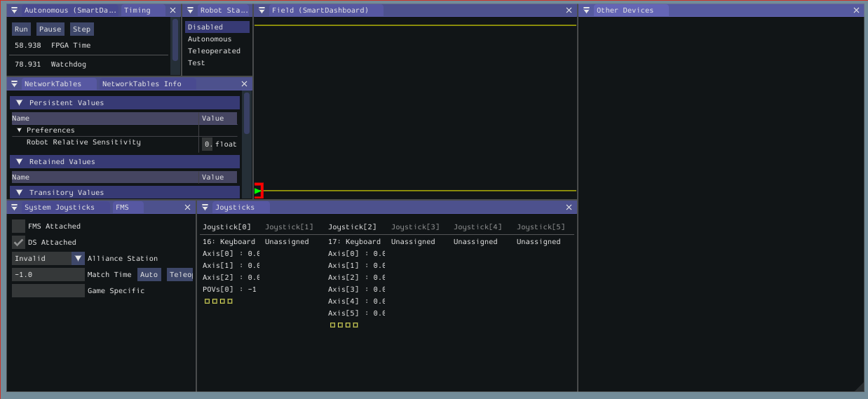Click the NetworkTables panel vertical scrollbar
This screenshot has width=868, height=399.
247,112
